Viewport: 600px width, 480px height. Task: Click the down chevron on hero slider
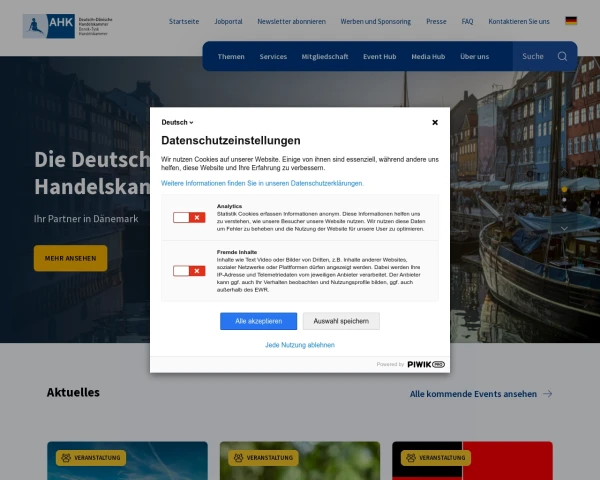(x=564, y=228)
